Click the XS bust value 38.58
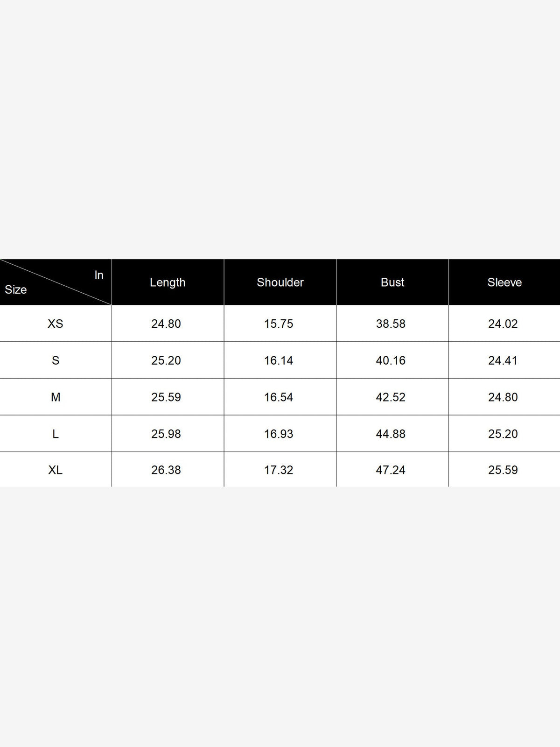The image size is (560, 747). click(391, 324)
